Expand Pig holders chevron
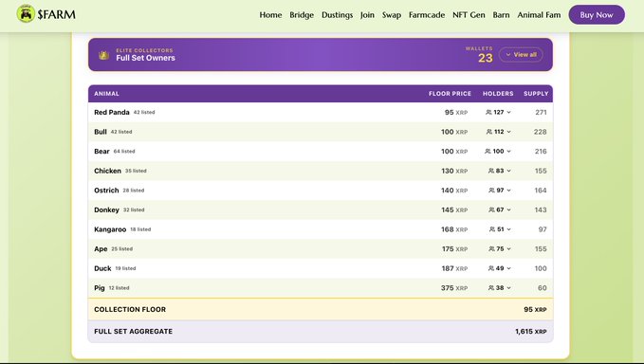This screenshot has width=644, height=364. point(509,287)
